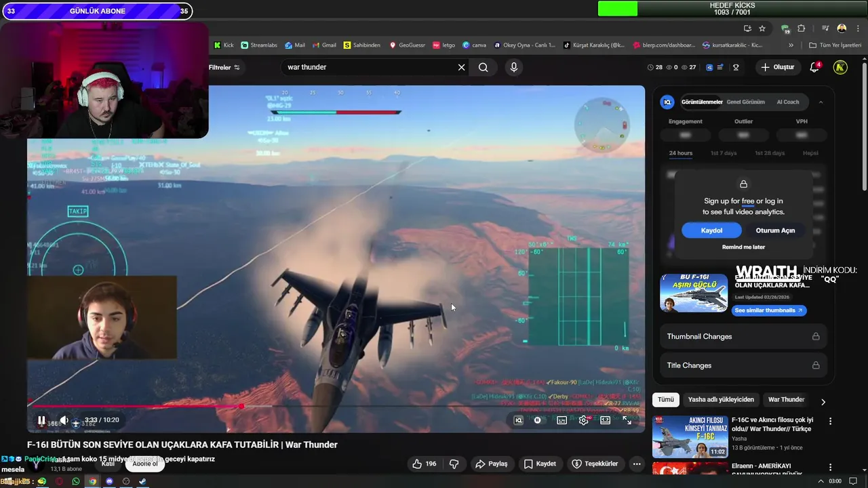Bookmark this page with the star icon
This screenshot has width=868, height=488.
762,28
